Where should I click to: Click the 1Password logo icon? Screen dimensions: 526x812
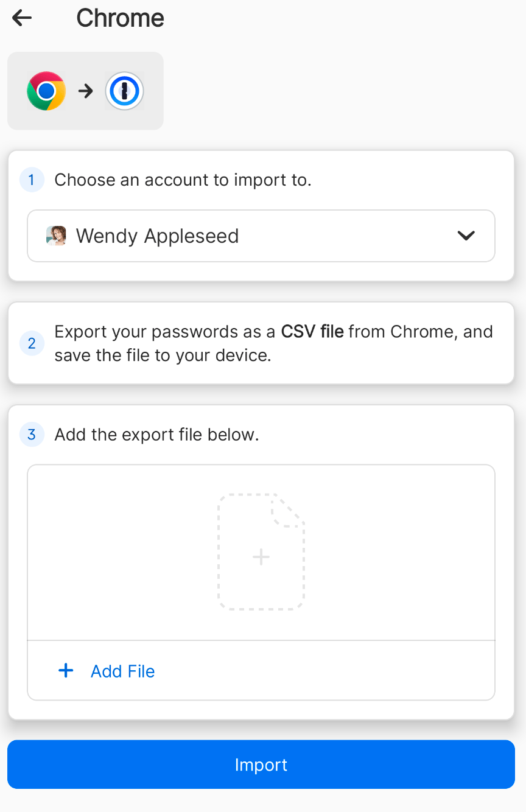point(124,91)
